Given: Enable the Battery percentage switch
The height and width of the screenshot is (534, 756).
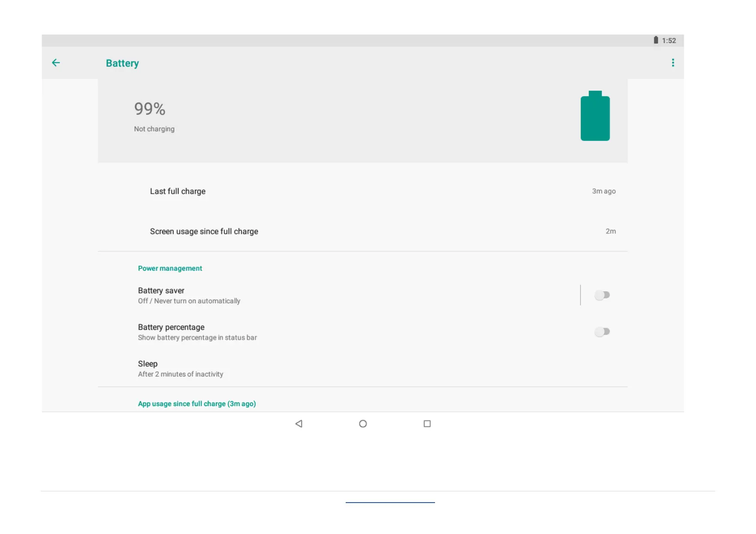Looking at the screenshot, I should tap(602, 332).
